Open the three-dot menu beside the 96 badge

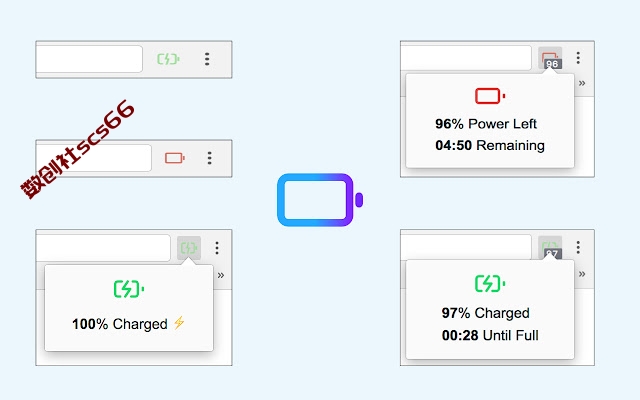[x=578, y=58]
